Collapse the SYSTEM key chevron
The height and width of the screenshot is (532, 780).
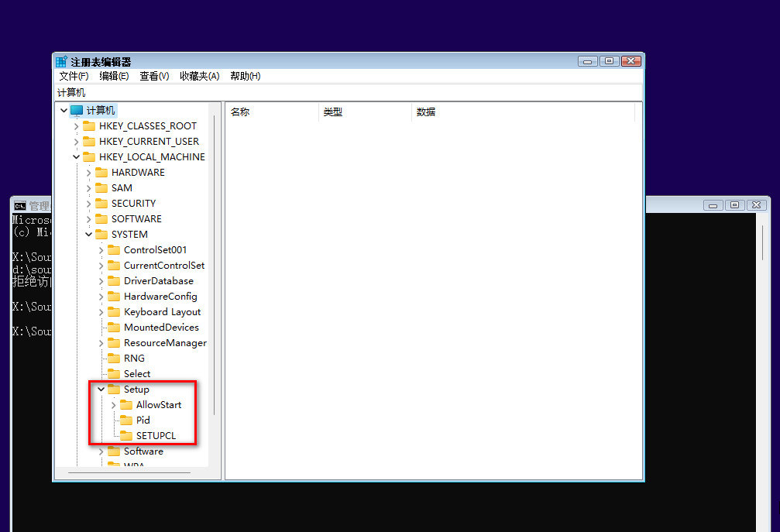88,234
